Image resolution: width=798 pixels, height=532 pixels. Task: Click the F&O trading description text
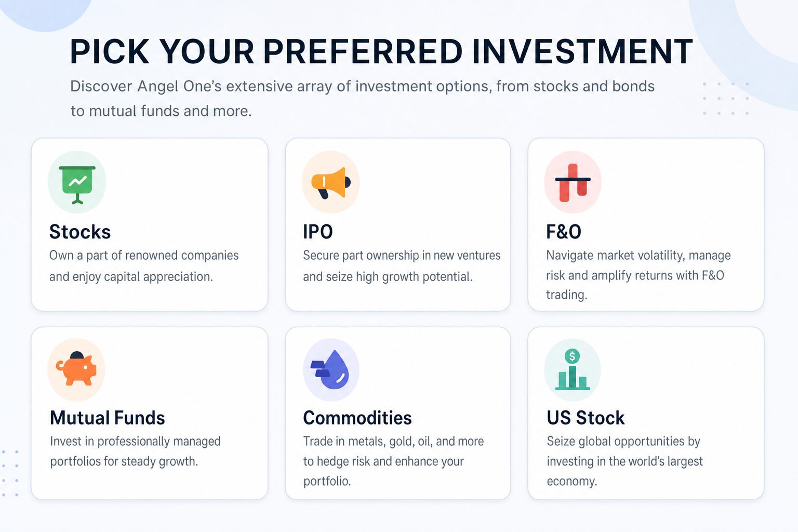[639, 275]
